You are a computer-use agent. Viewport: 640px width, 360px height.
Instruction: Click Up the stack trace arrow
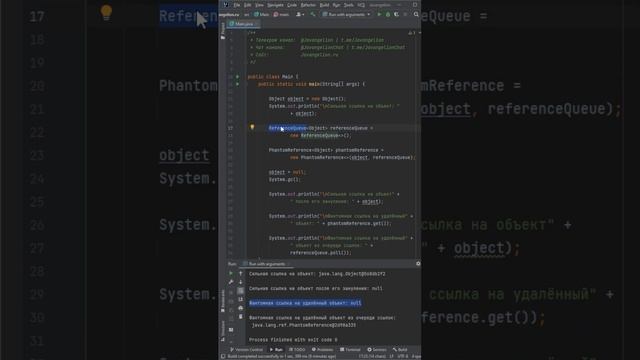click(240, 273)
